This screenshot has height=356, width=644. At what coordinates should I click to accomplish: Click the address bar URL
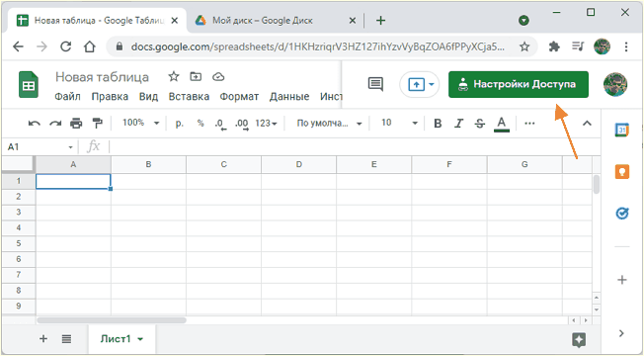pos(317,46)
